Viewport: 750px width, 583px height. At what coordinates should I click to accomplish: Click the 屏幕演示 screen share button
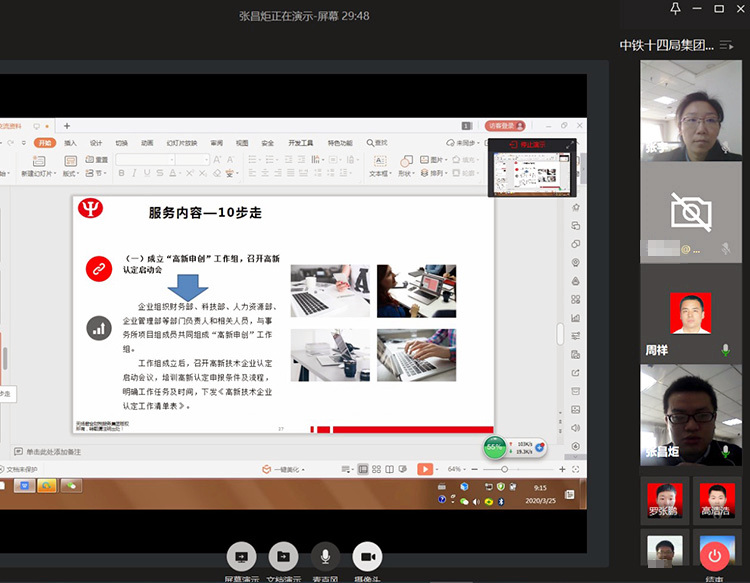(240, 556)
